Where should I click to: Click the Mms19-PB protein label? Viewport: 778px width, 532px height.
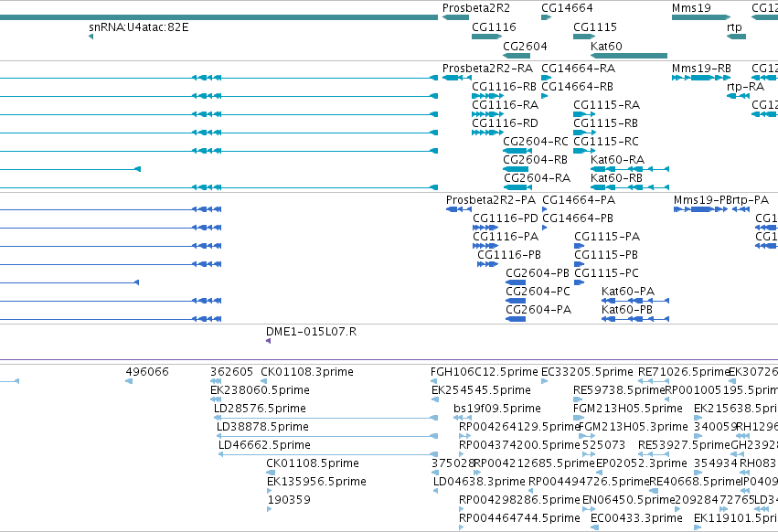pyautogui.click(x=703, y=200)
